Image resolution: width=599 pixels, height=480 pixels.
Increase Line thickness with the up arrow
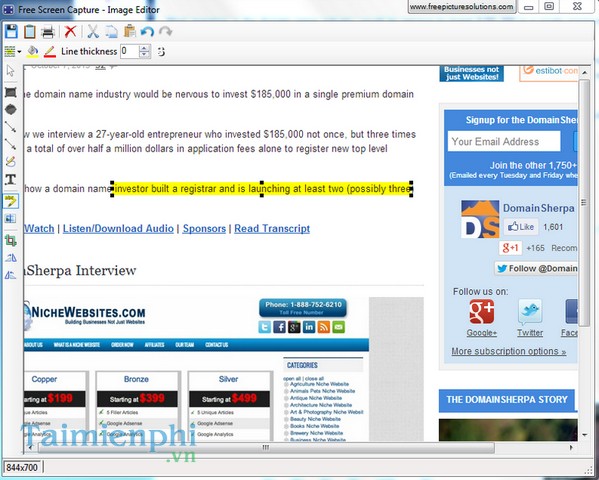point(144,48)
